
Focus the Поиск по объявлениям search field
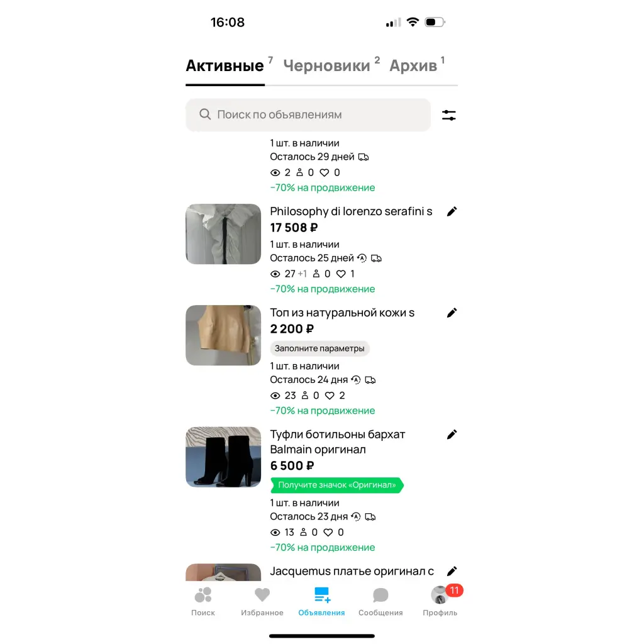click(308, 114)
